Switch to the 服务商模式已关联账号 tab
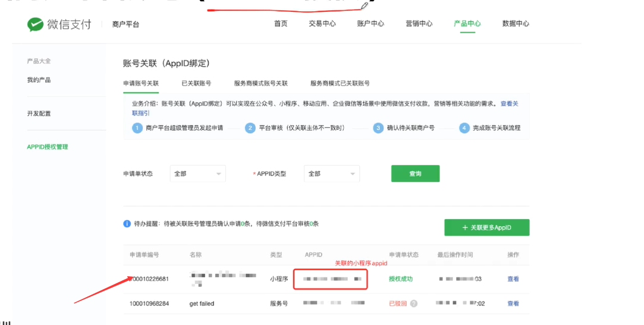The height and width of the screenshot is (325, 644). pyautogui.click(x=340, y=83)
